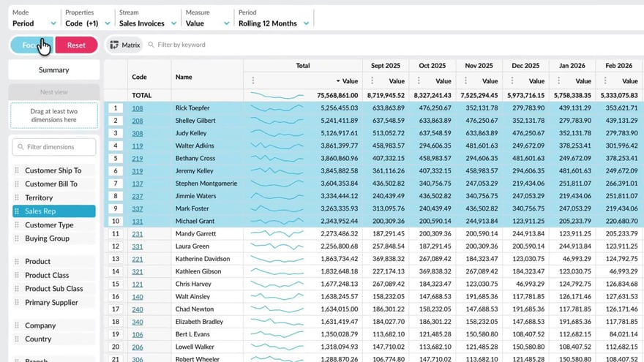Image resolution: width=644 pixels, height=362 pixels.
Task: Open the Stream dropdown showing Sales Invoices
Action: (147, 19)
